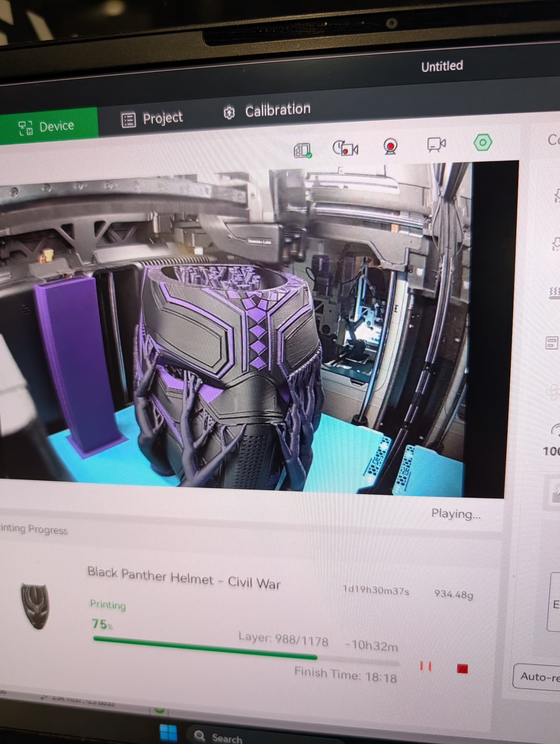Screen dimensions: 560x744
Task: Click the '934.48g' filament weight value
Action: 454,594
